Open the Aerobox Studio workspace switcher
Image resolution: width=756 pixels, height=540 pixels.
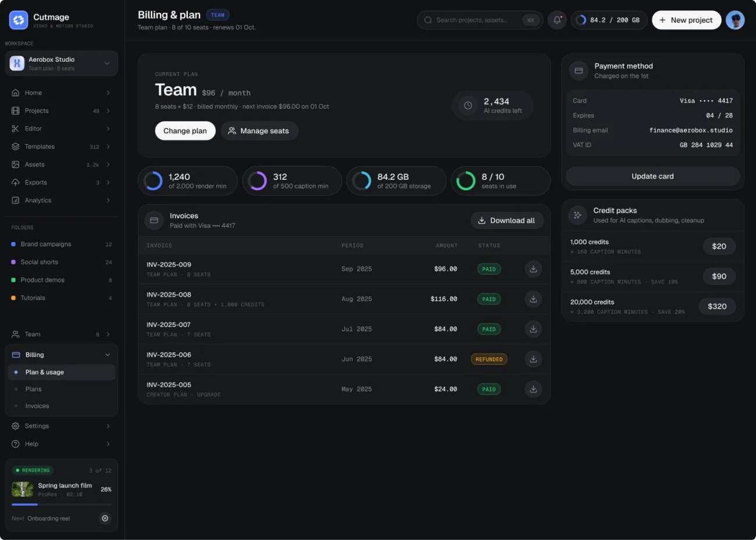(62, 63)
